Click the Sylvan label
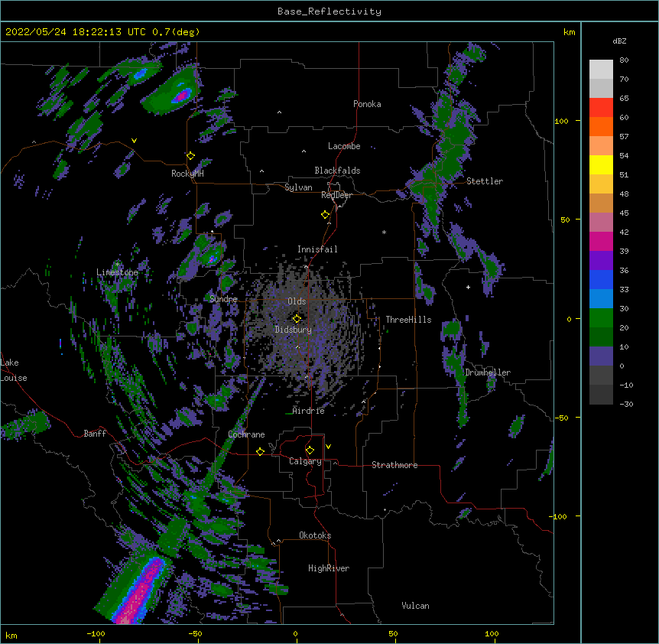The height and width of the screenshot is (644, 659). coord(298,187)
